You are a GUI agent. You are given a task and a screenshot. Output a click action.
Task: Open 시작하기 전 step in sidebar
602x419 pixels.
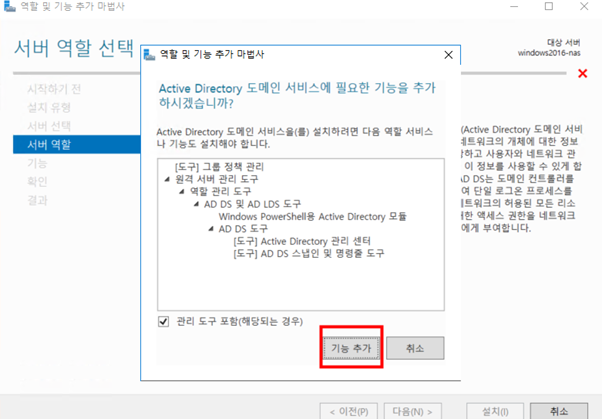54,89
